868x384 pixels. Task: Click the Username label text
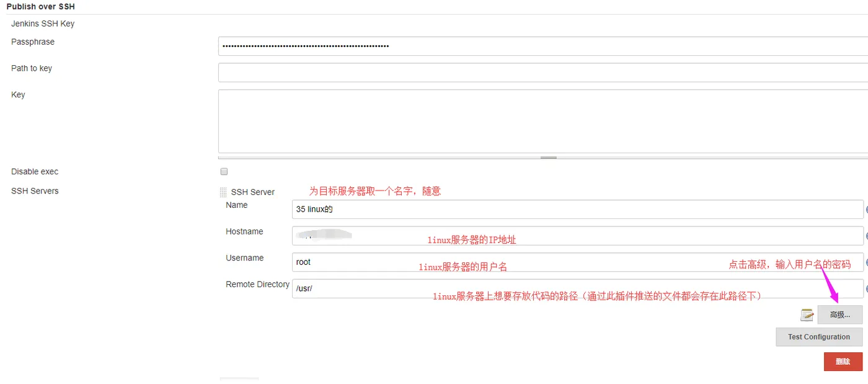click(245, 257)
